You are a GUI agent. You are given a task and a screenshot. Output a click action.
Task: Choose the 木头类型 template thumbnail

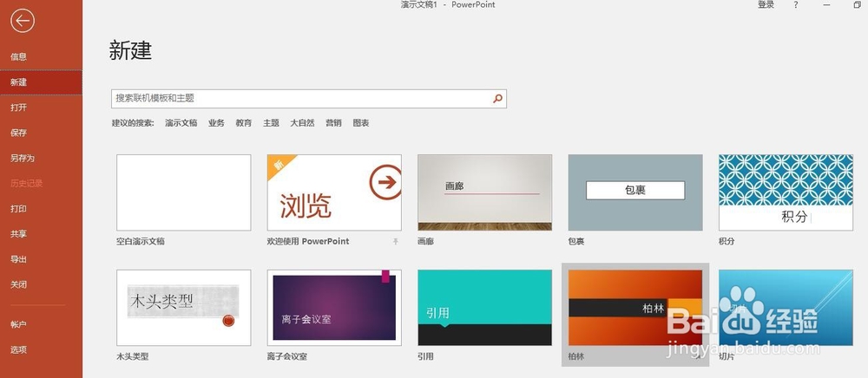tap(184, 308)
